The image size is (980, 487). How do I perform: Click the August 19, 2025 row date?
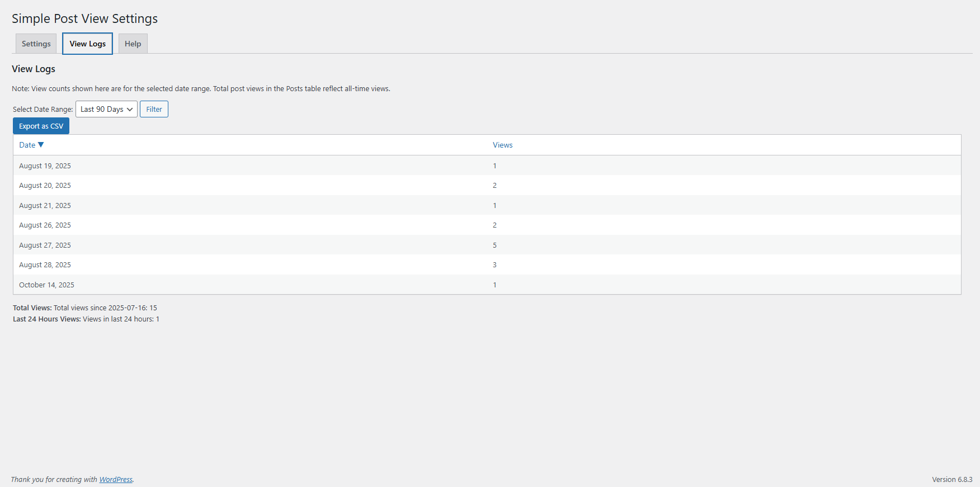(45, 166)
